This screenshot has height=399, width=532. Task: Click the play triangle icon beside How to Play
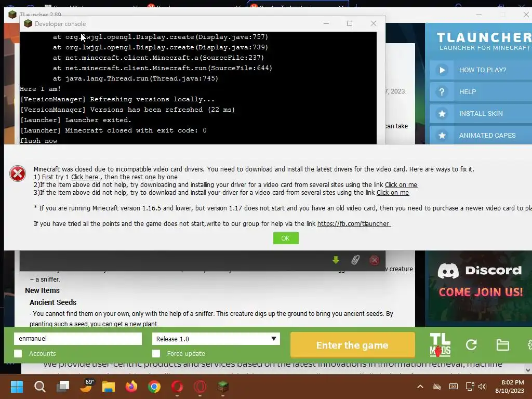[442, 70]
